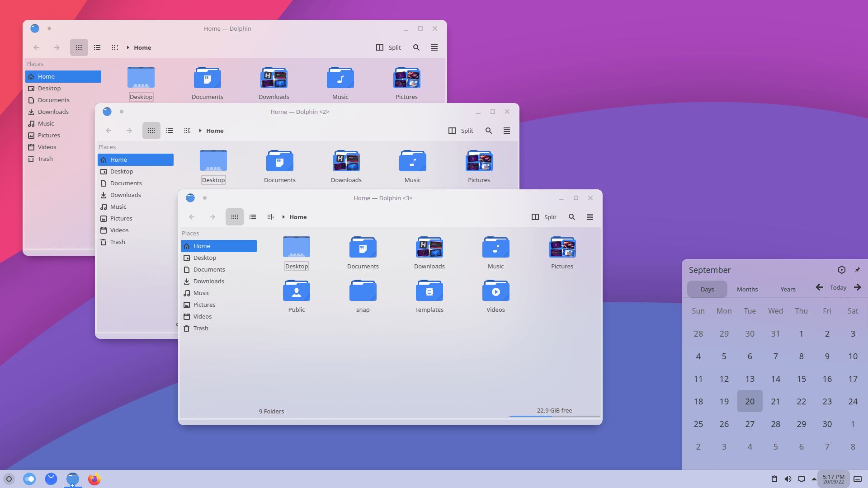Click forward navigation arrow in calendar
This screenshot has height=488, width=868.
[x=857, y=288]
